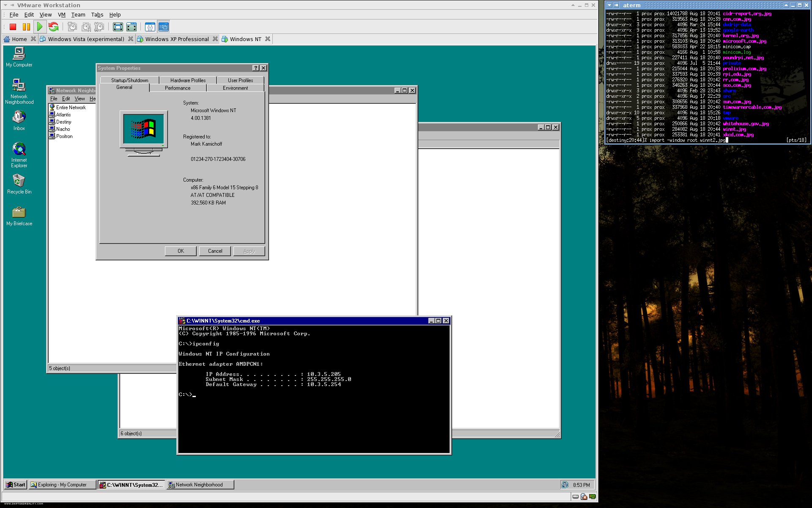This screenshot has width=812, height=508.
Task: Select the Positron computer entry
Action: pyautogui.click(x=61, y=136)
